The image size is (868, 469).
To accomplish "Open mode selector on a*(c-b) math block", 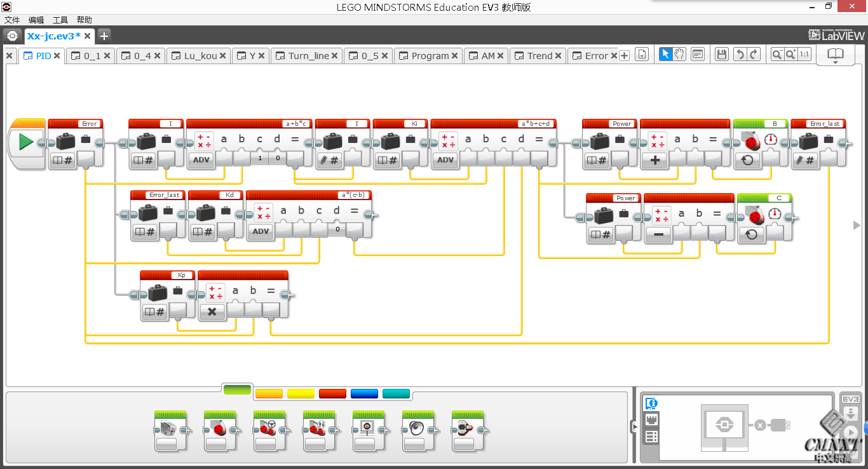I will click(261, 231).
